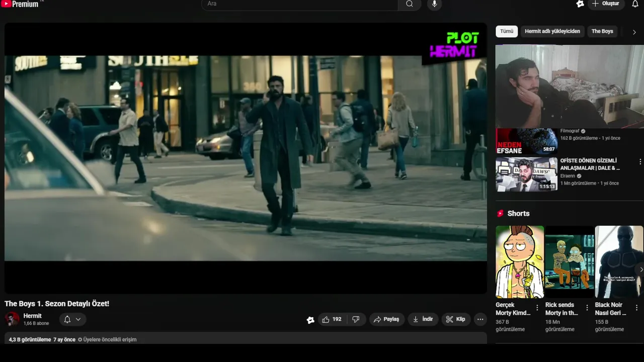644x362 pixels.
Task: Click the İndir download button
Action: click(423, 319)
